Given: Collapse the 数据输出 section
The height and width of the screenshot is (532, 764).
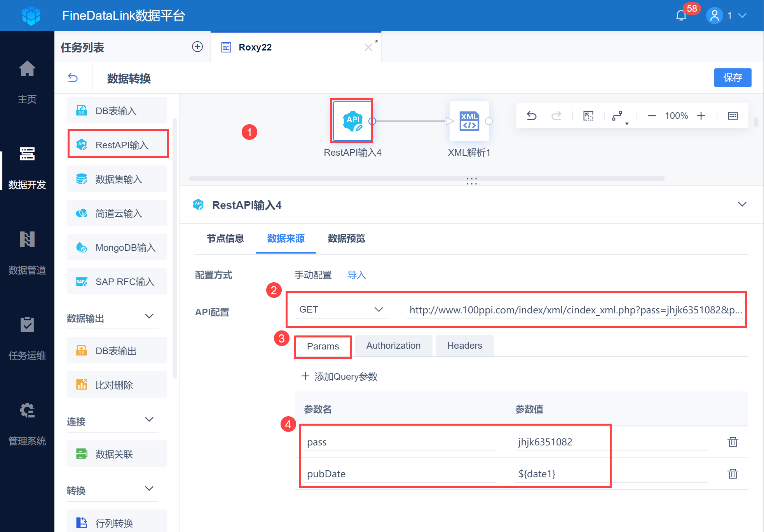Looking at the screenshot, I should [149, 316].
